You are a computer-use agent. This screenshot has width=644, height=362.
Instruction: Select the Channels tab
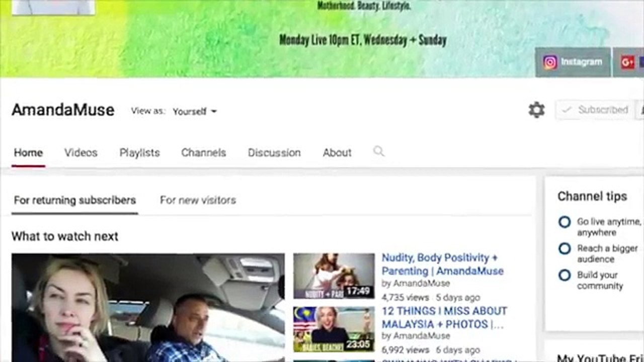tap(204, 153)
